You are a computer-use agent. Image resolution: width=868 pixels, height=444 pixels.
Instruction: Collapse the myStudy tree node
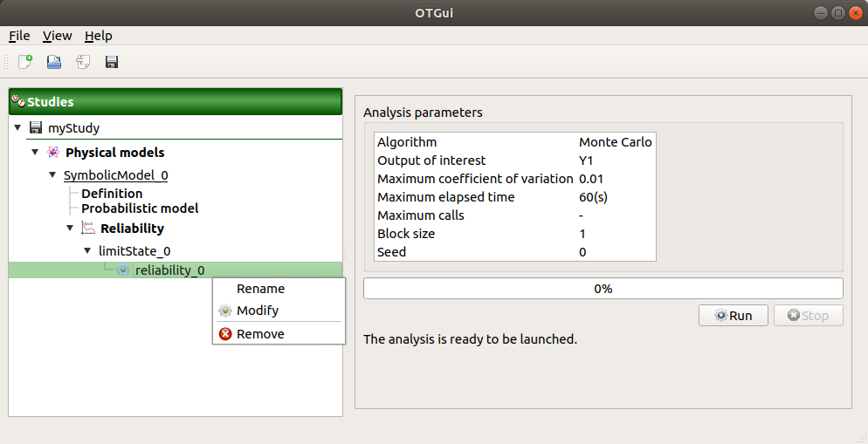pos(18,128)
